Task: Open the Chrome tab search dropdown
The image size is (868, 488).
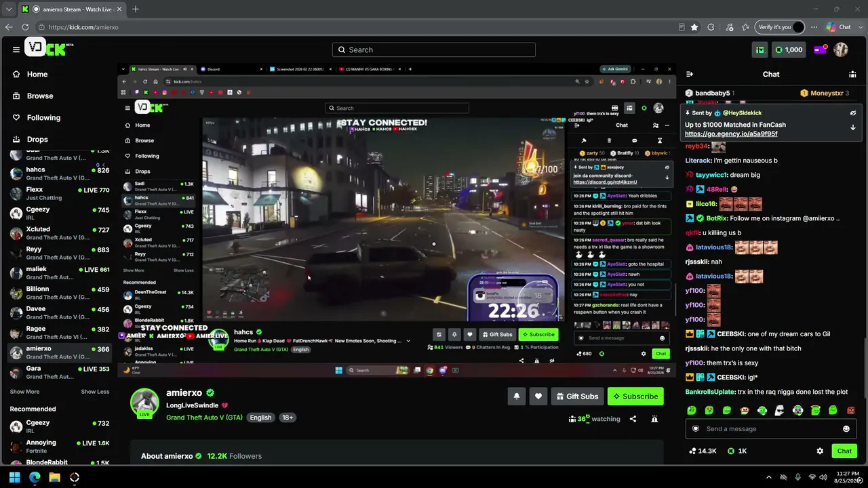Action: click(x=9, y=9)
